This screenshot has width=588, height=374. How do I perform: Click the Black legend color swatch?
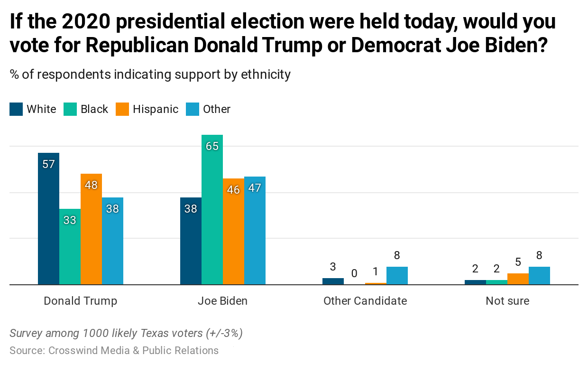point(70,109)
